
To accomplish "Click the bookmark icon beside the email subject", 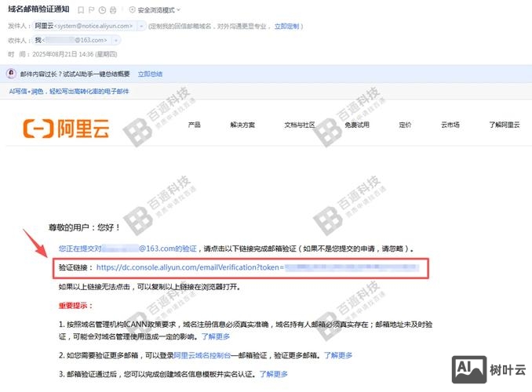I will point(81,10).
